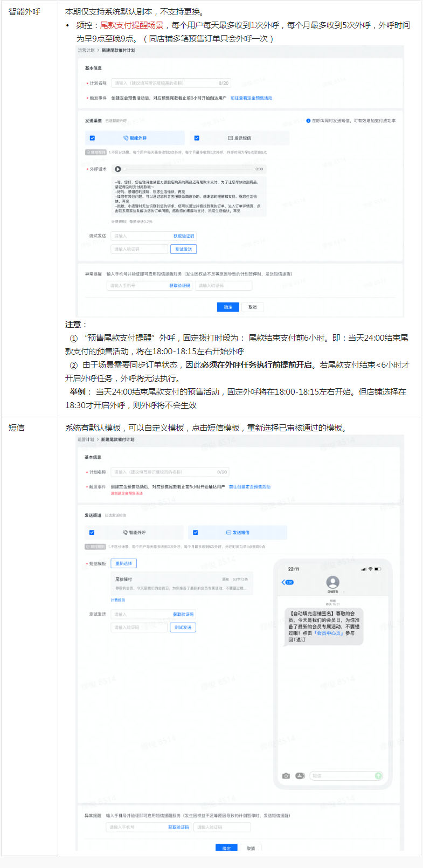
Task: Click 异常提醒 获取验证码 in 智能外呼 section screenshot
Action: click(179, 286)
